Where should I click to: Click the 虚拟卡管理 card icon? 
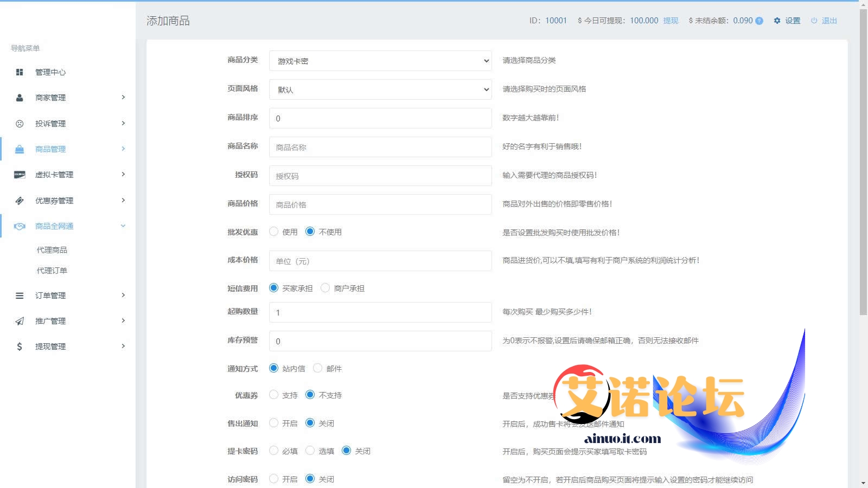(20, 175)
